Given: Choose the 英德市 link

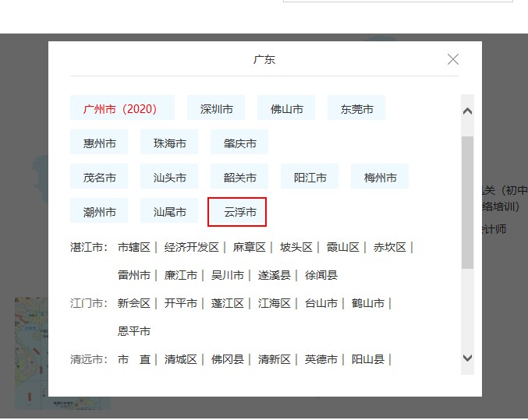Looking at the screenshot, I should (x=321, y=359).
